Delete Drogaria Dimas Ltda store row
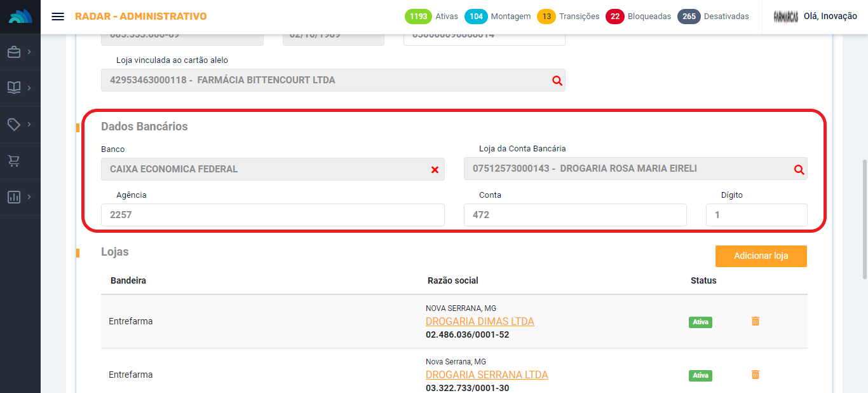 [756, 321]
